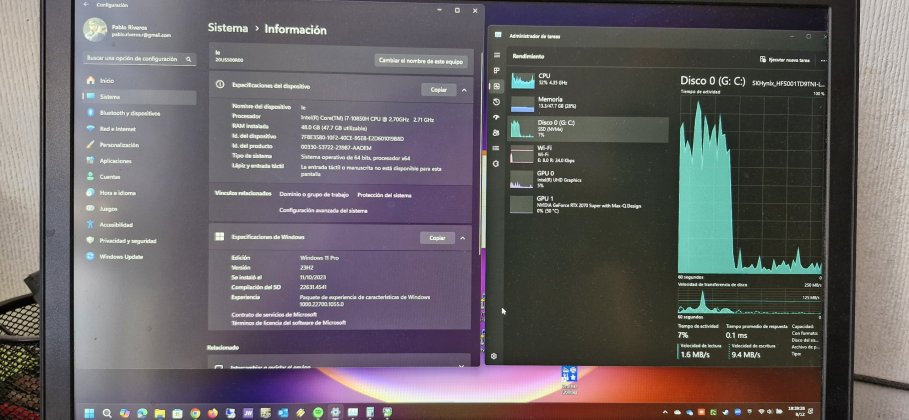The width and height of the screenshot is (909, 420).
Task: Click search field Buscar una opción de configuración
Action: coord(139,59)
